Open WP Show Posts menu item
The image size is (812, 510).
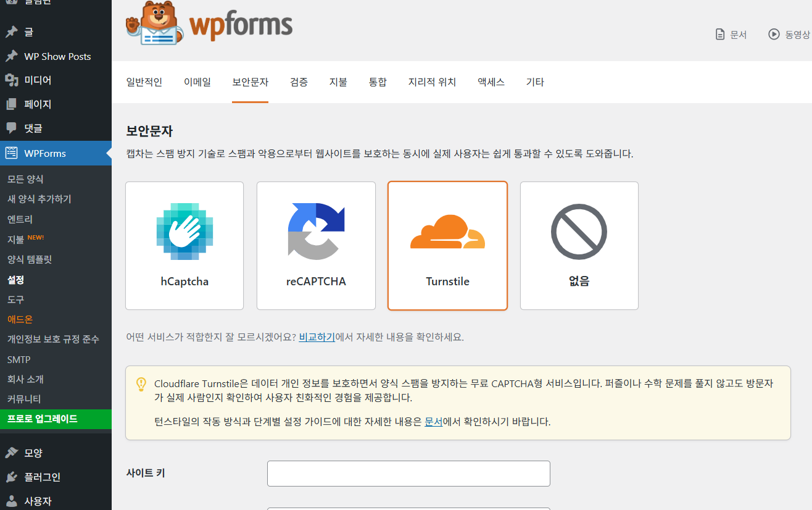click(x=56, y=56)
